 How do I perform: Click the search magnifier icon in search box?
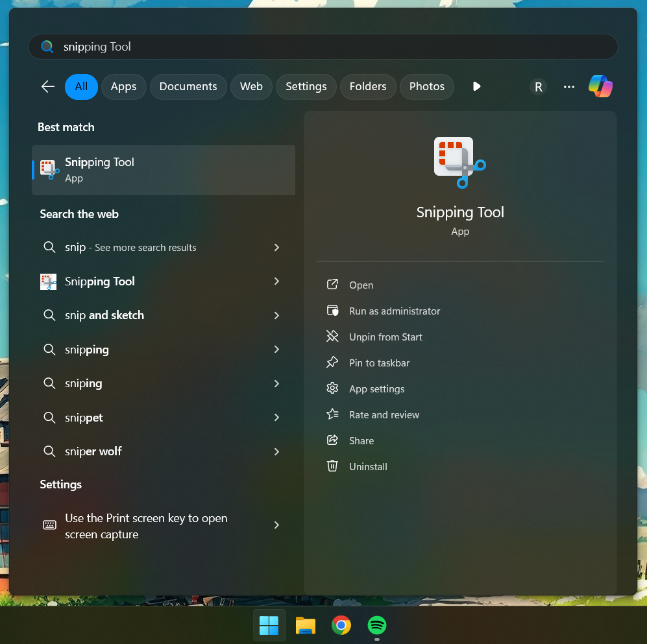47,47
